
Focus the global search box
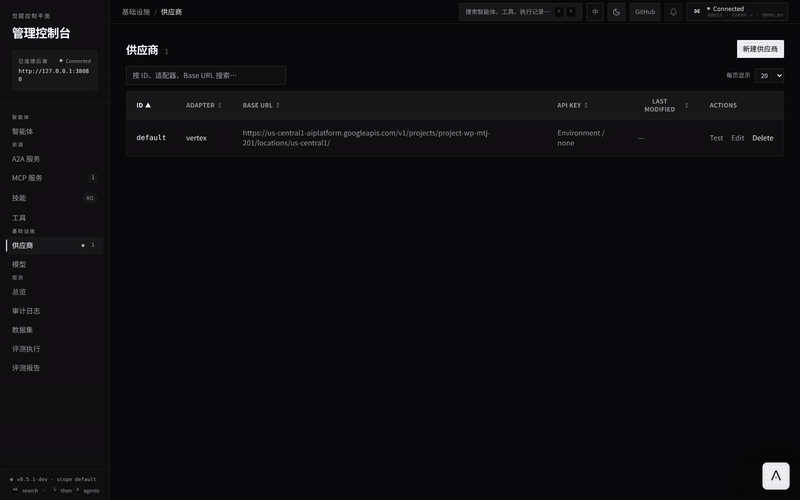[520, 12]
